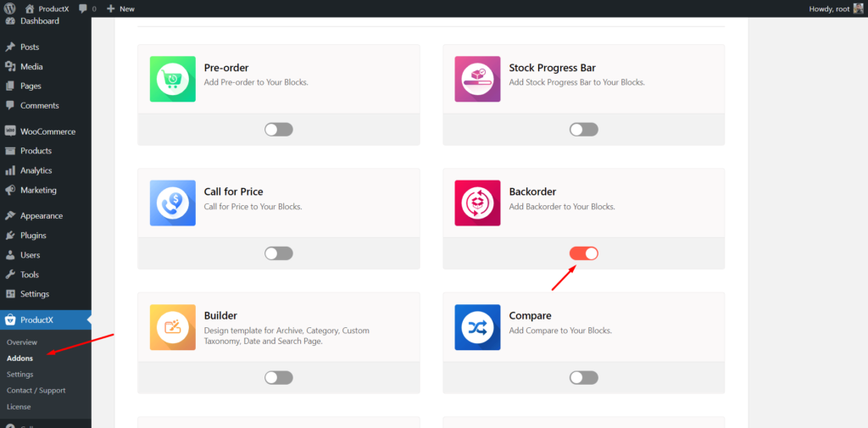Screen dimensions: 868x428
Task: Click the Users person icon
Action: coord(10,255)
